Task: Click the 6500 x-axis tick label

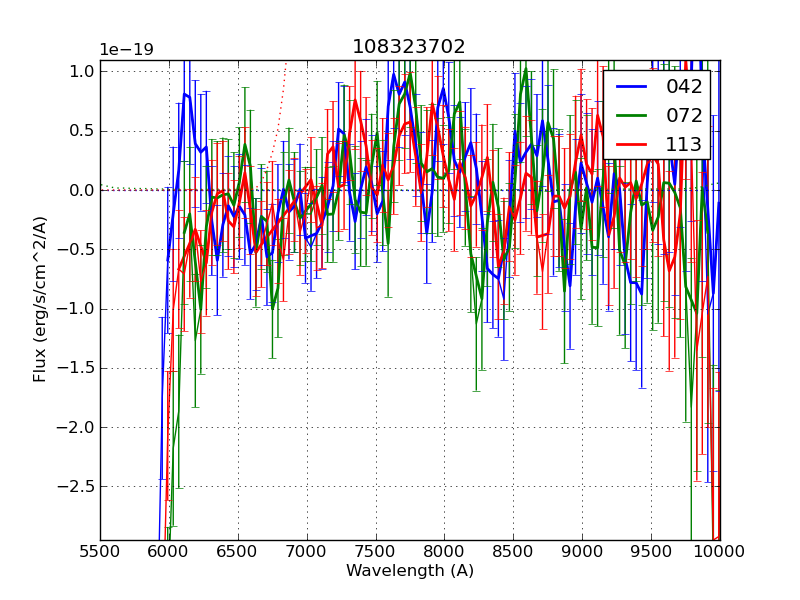Action: [238, 551]
